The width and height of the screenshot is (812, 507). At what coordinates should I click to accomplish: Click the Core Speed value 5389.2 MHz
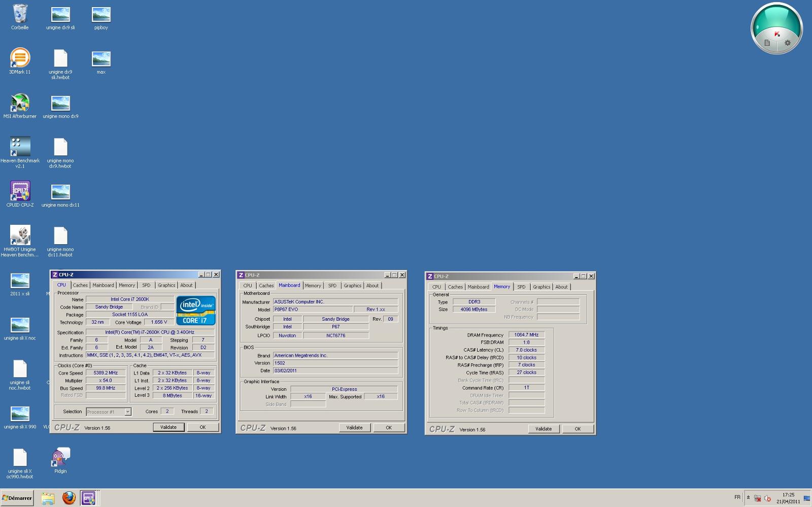106,373
